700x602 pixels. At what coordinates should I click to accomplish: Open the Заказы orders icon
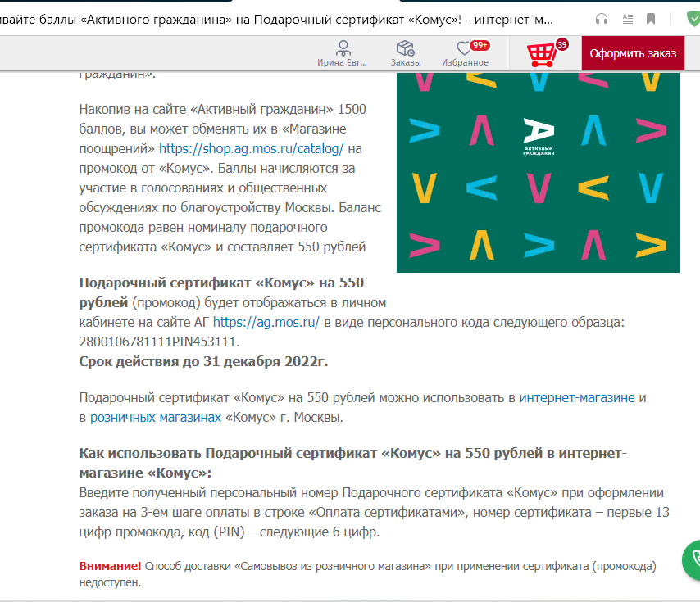tap(406, 53)
